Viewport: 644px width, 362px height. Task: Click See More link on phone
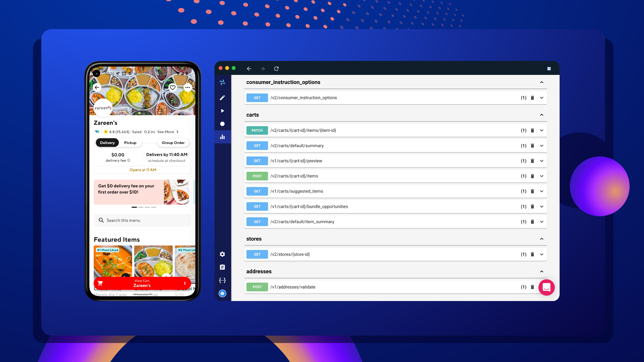pos(168,132)
